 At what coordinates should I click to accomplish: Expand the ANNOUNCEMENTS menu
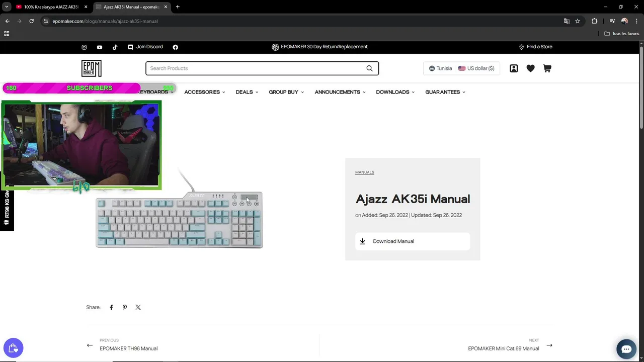pyautogui.click(x=340, y=92)
